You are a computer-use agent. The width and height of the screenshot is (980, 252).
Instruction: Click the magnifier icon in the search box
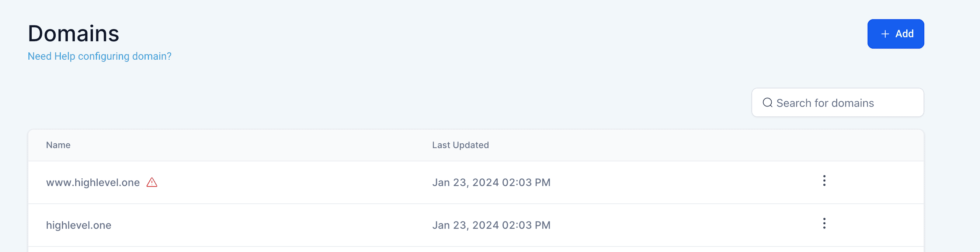(x=767, y=103)
